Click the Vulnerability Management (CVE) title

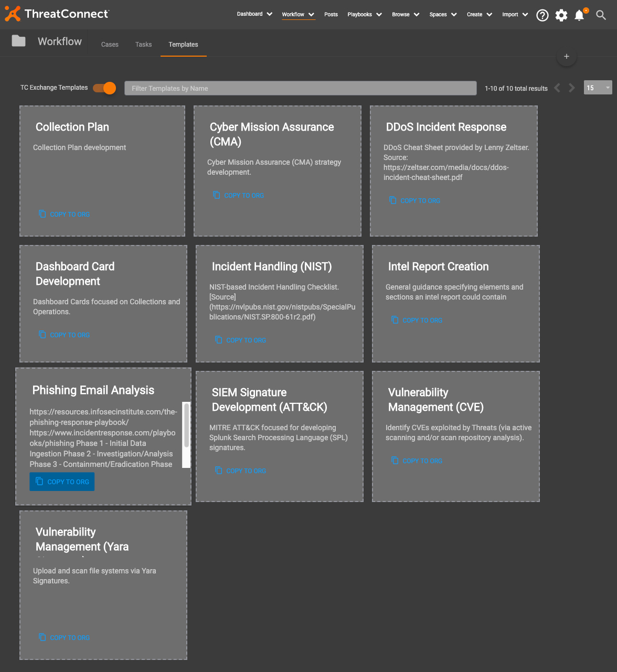436,400
